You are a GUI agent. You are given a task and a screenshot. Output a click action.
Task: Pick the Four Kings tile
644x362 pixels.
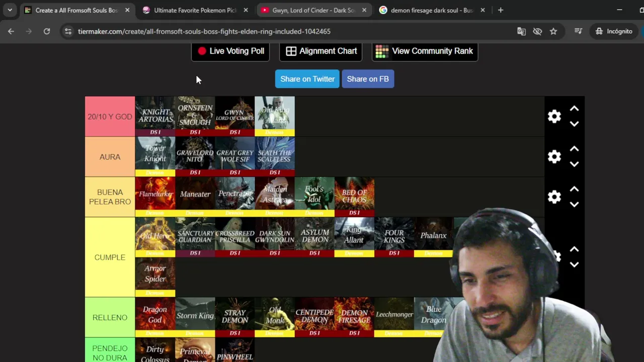pos(394,237)
